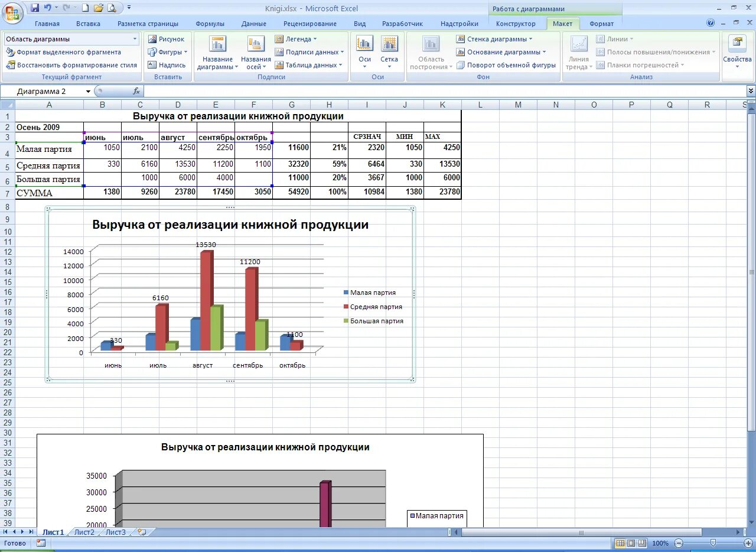Click Поворот объемной фигуры 3-D rotation
Image resolution: width=756 pixels, height=552 pixels.
coord(506,65)
